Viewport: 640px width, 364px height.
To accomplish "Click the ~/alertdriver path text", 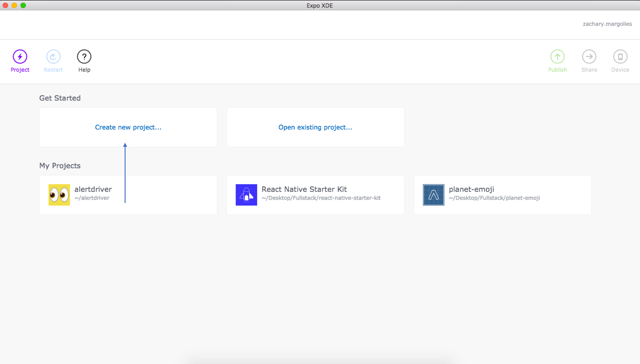I will click(92, 198).
